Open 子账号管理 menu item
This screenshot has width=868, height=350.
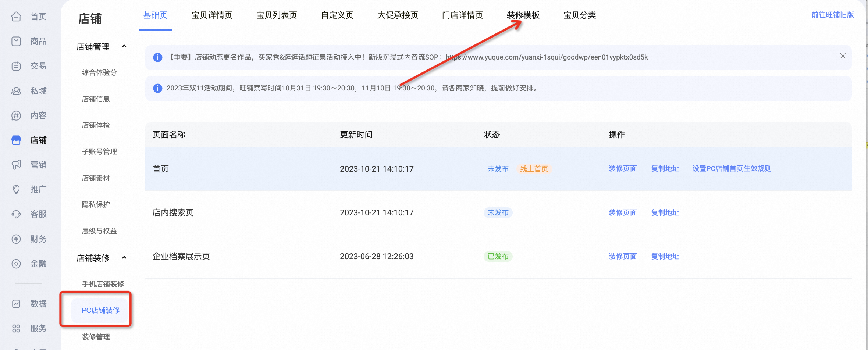click(x=99, y=151)
